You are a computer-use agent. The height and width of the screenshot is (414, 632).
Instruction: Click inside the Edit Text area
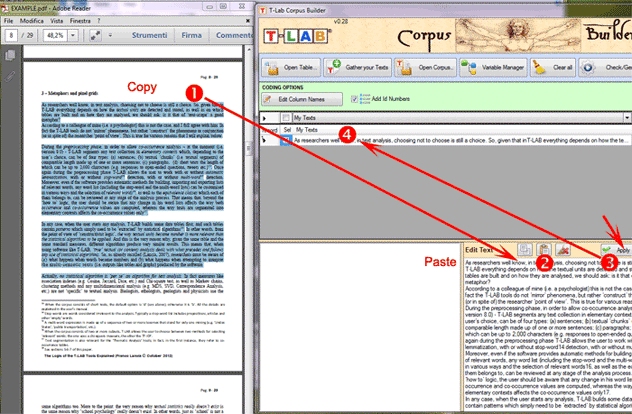click(548, 335)
